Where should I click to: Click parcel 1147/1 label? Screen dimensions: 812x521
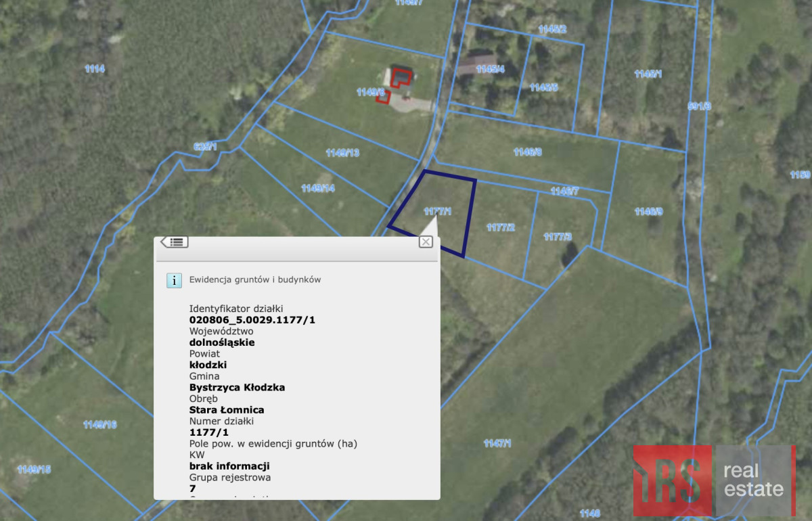(x=497, y=443)
